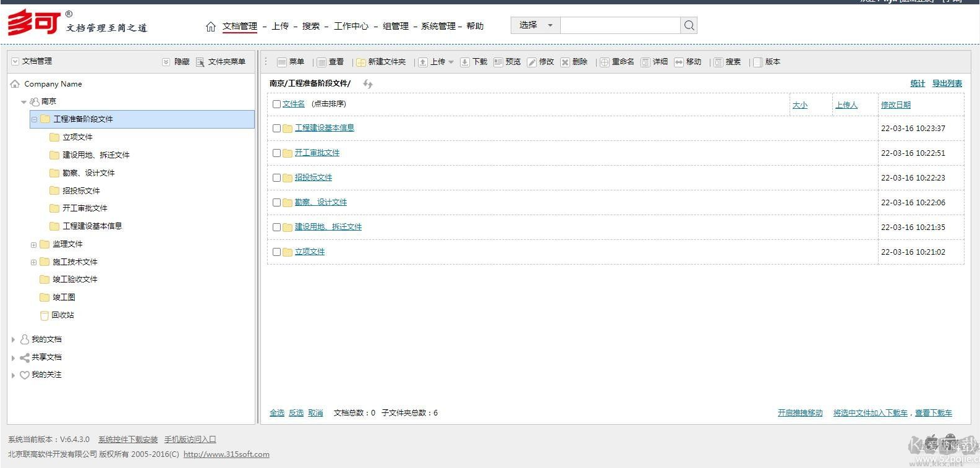Click the 菜单 toolbar button
Image resolution: width=980 pixels, height=468 pixels.
(x=291, y=62)
